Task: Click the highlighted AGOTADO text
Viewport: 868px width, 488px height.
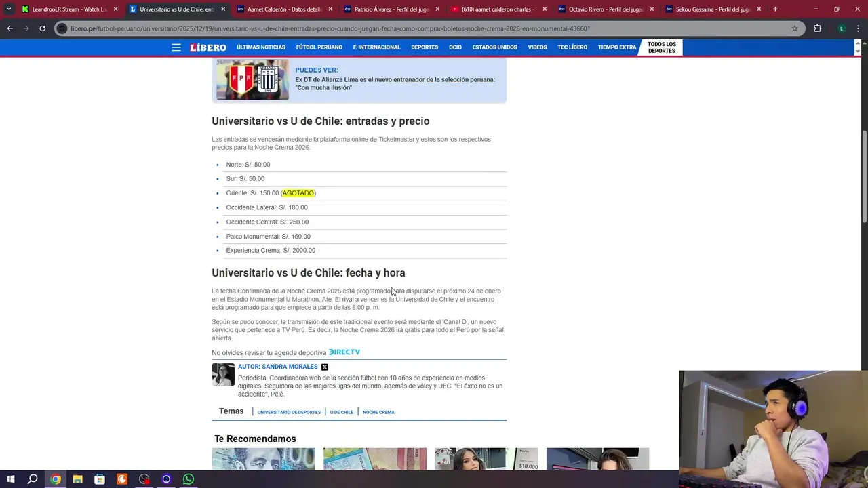Action: (298, 193)
